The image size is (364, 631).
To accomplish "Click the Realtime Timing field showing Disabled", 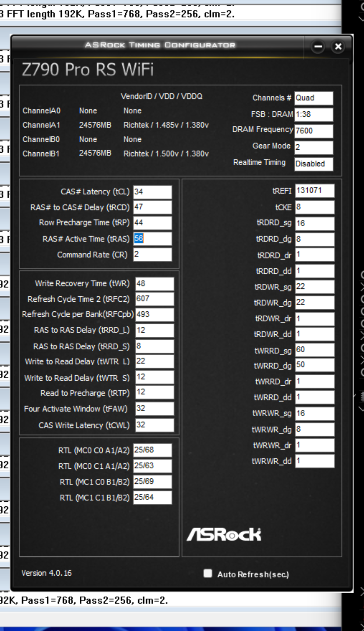I will coord(314,164).
